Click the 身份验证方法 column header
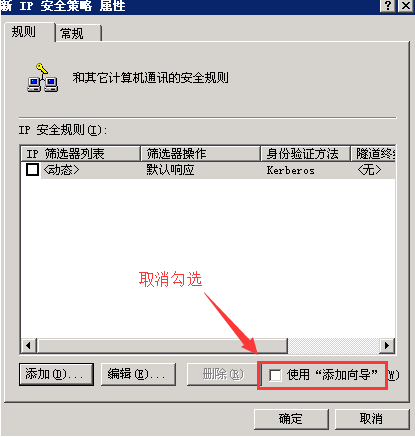The width and height of the screenshot is (415, 437). pyautogui.click(x=305, y=154)
